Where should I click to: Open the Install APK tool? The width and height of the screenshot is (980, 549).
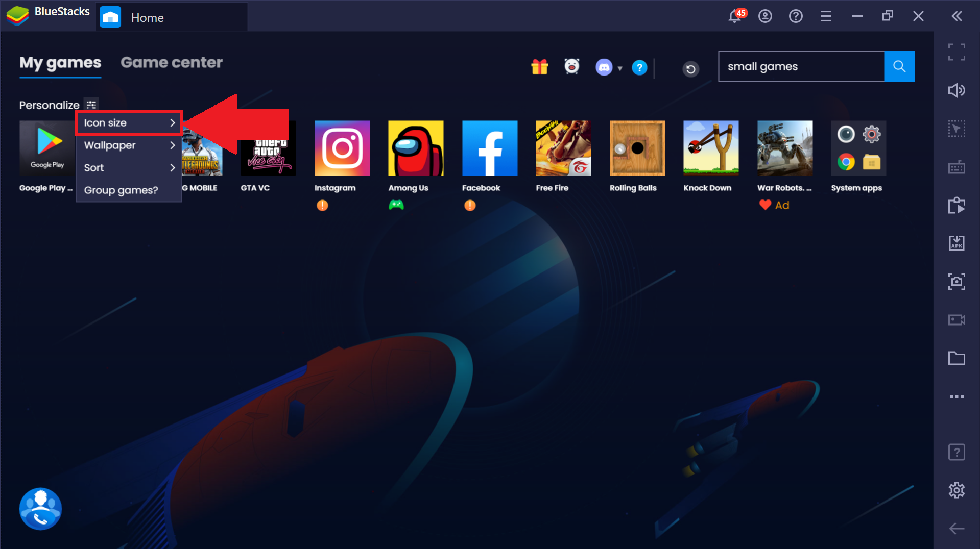point(957,243)
